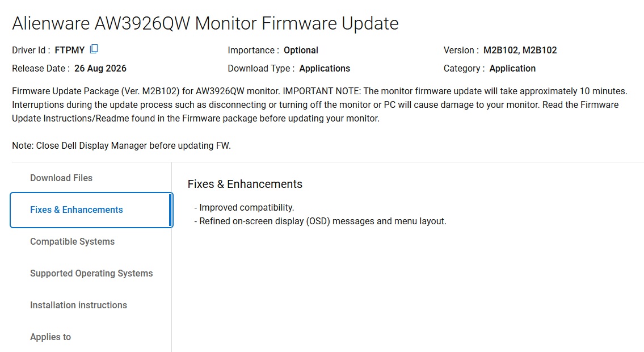
Task: Click the Improved compatibility bullet item
Action: [244, 207]
